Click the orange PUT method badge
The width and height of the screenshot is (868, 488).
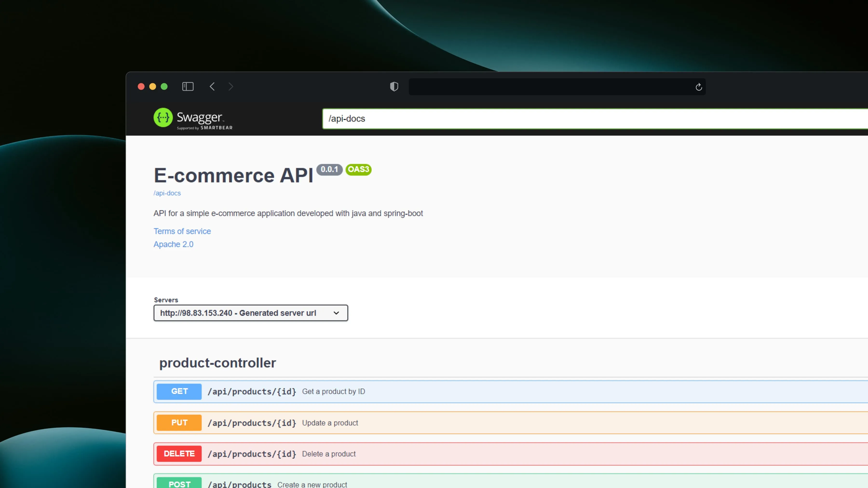[x=179, y=423]
